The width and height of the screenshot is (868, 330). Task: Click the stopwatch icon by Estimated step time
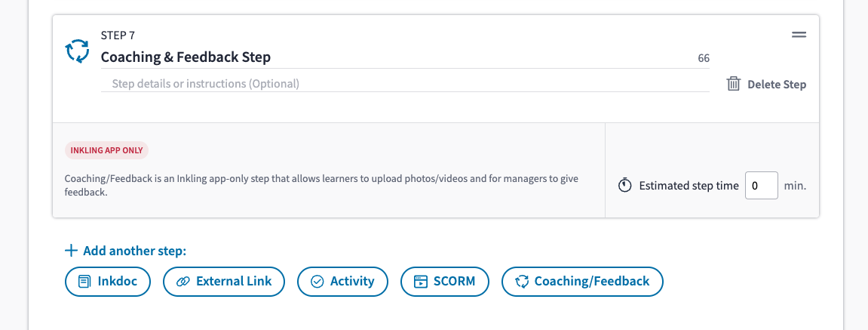[625, 186]
